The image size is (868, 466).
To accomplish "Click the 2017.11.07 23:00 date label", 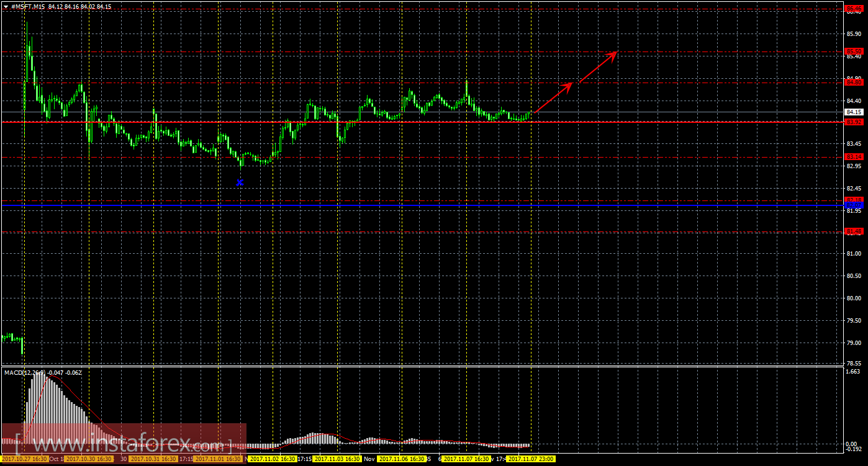I will (x=530, y=459).
